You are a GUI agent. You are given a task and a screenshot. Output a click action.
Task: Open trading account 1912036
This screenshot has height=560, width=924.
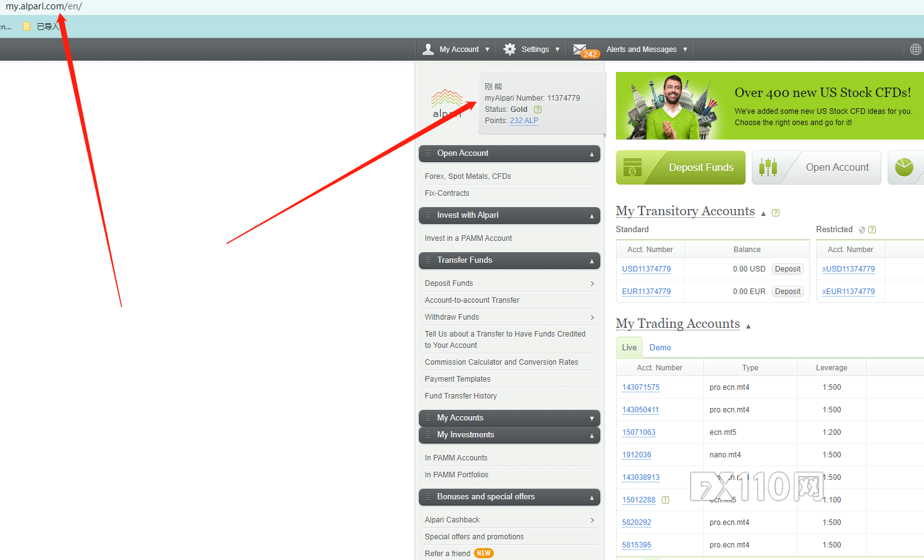[636, 455]
